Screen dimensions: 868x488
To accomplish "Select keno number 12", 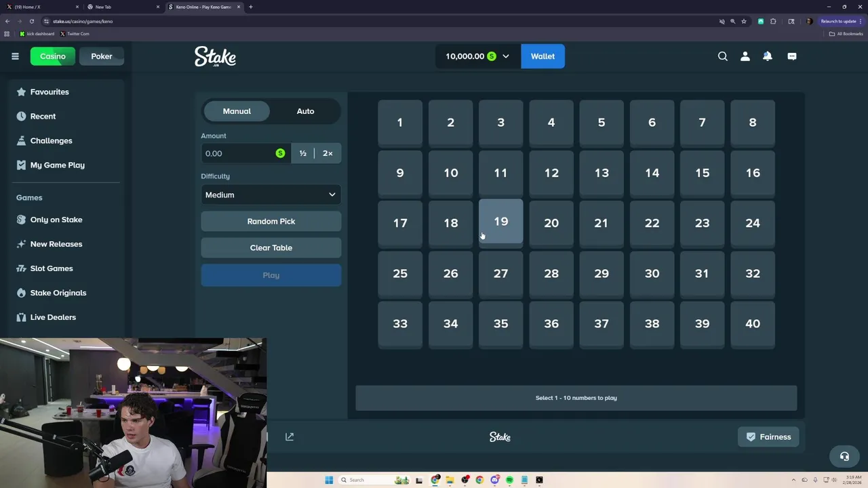I will point(551,173).
